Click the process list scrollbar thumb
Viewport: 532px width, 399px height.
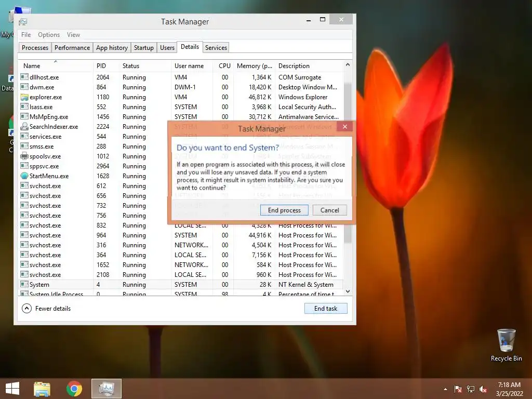click(348, 163)
